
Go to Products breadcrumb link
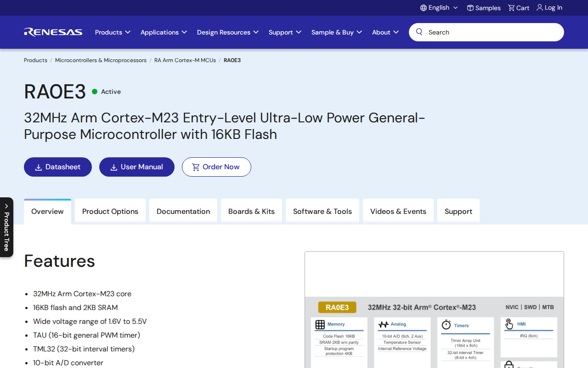[35, 60]
